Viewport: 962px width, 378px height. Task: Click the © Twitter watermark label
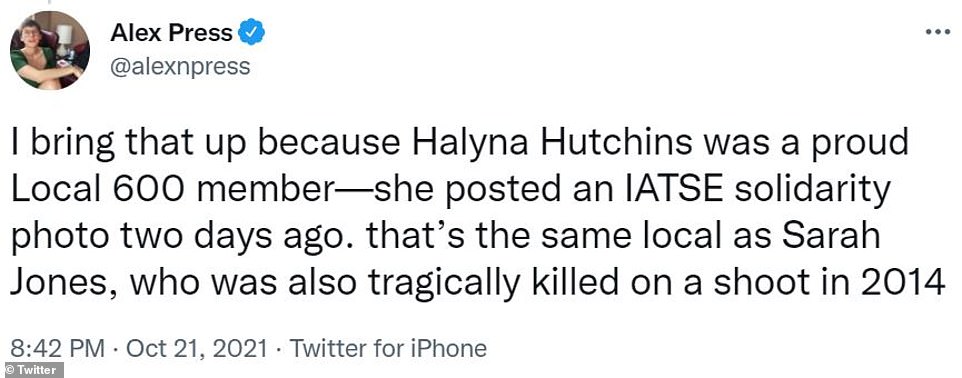[31, 370]
